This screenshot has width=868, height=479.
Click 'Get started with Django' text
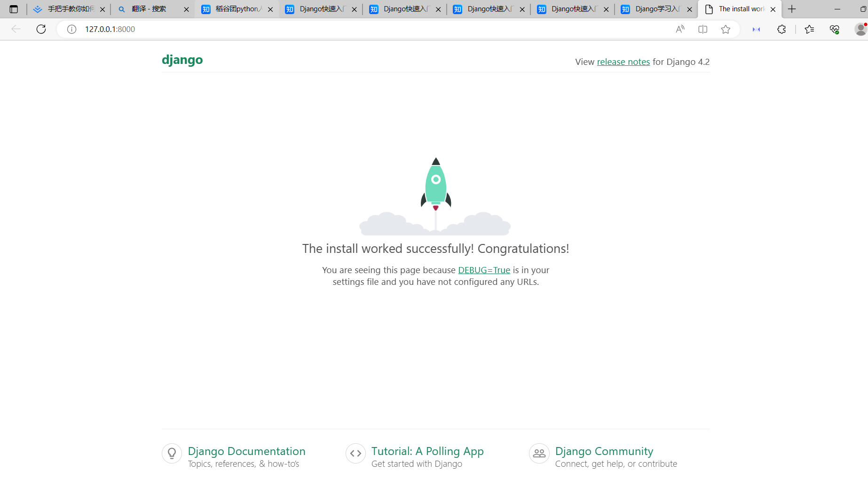click(x=417, y=464)
